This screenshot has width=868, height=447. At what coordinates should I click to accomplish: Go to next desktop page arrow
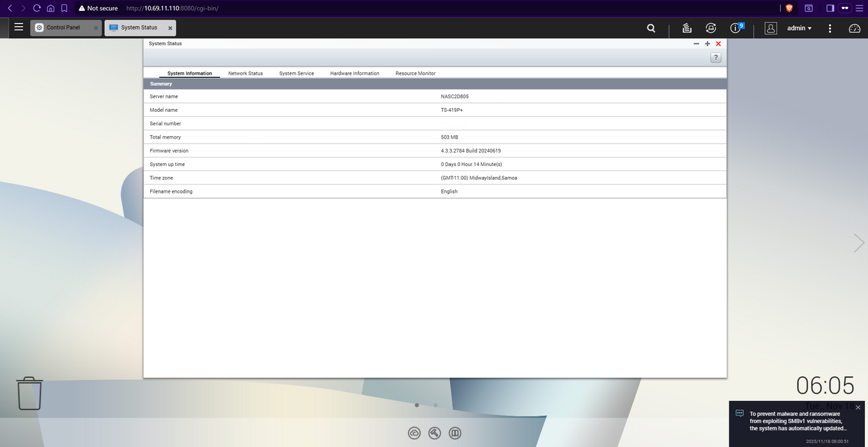click(859, 243)
